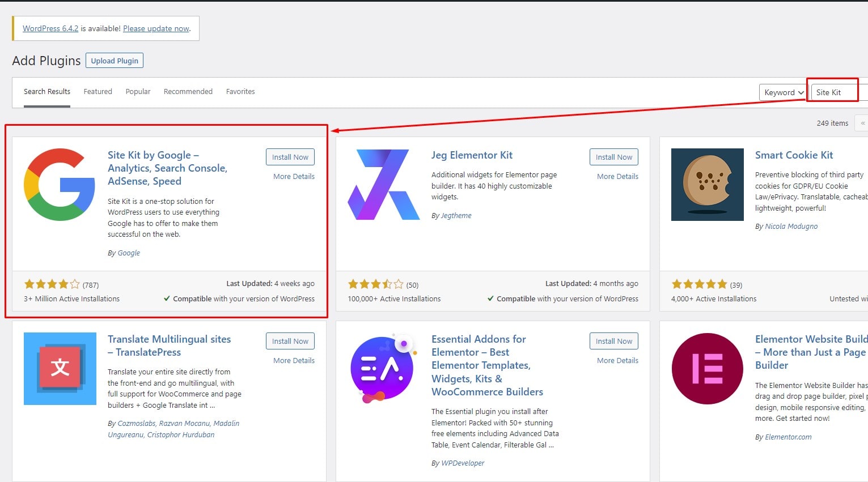The image size is (868, 482).
Task: Click the Jegtheme author link
Action: [x=456, y=216]
